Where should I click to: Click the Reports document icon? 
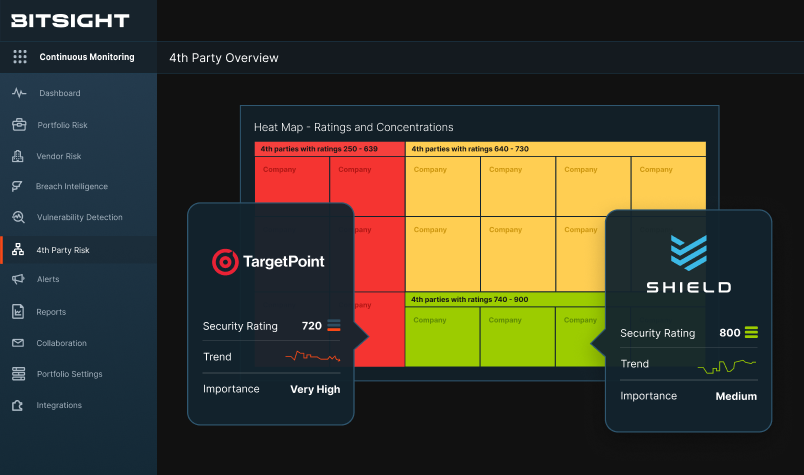(18, 311)
